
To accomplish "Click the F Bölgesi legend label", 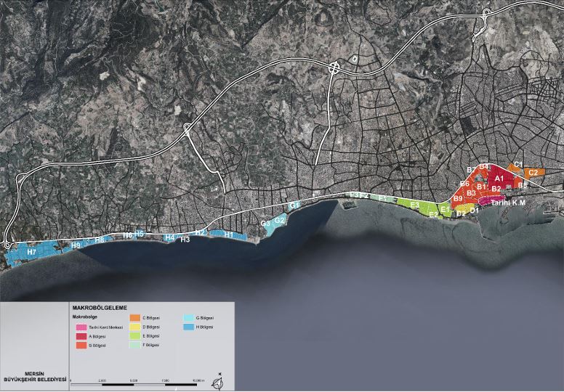I will (152, 345).
